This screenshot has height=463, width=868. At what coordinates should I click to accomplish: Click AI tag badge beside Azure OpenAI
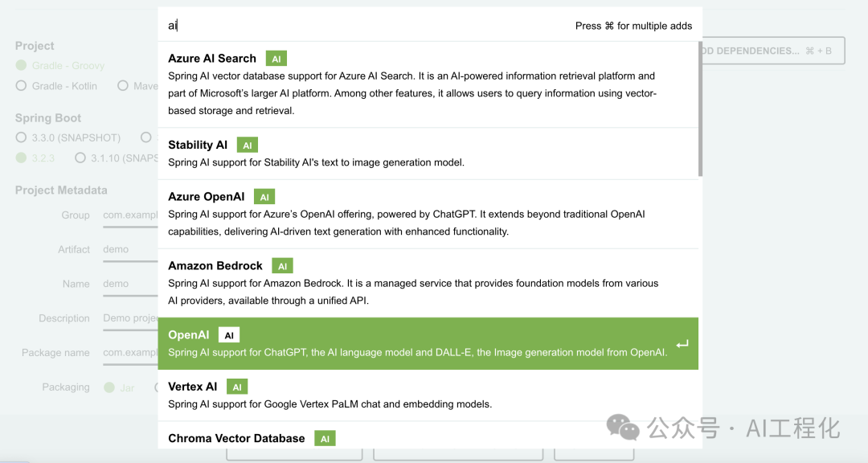click(x=264, y=197)
